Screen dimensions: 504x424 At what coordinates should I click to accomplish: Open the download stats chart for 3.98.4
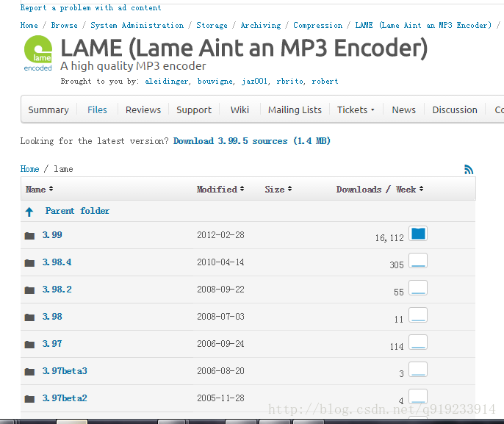418,260
